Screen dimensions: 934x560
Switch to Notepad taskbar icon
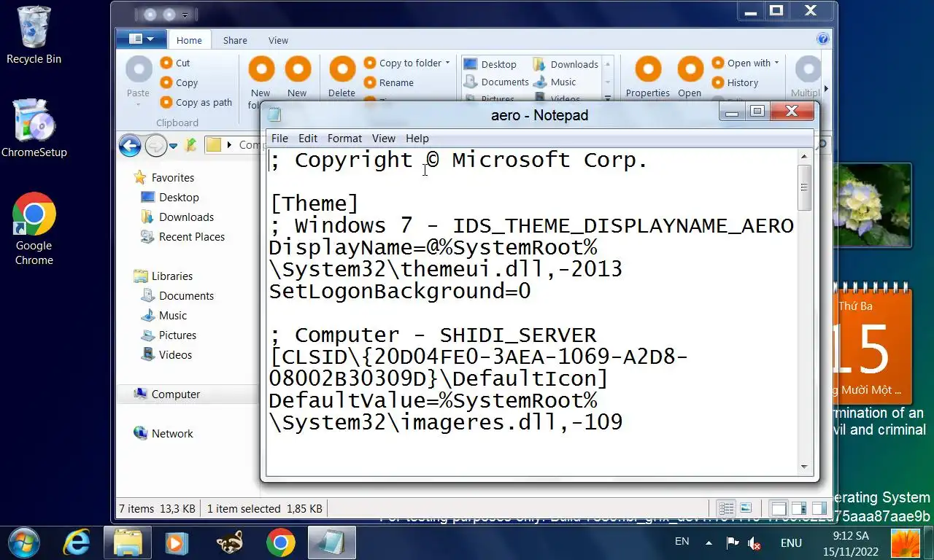click(332, 542)
